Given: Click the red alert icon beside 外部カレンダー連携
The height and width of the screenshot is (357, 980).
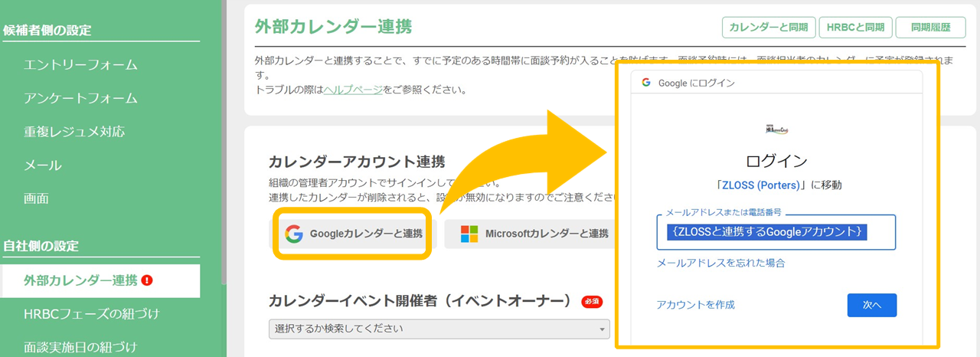Looking at the screenshot, I should tap(147, 280).
